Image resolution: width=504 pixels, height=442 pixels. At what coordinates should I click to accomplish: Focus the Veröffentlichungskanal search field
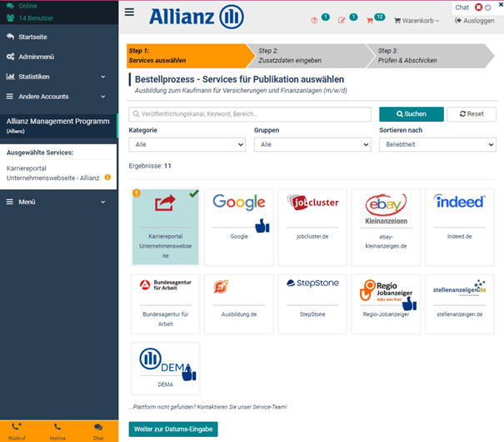(x=250, y=114)
